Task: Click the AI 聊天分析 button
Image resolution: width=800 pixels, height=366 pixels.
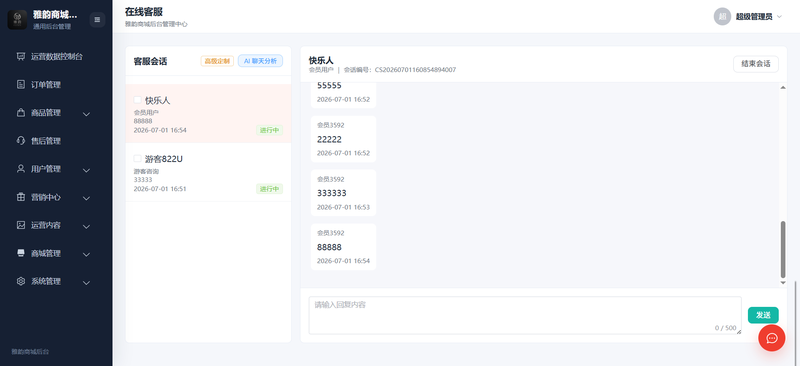Action: (x=260, y=61)
